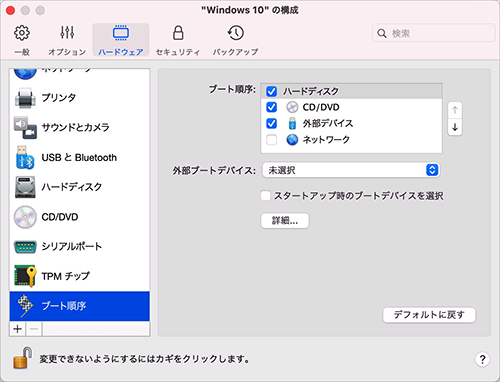Click the ブート順序 field label
Viewport: 500px width, 382px height.
[232, 89]
